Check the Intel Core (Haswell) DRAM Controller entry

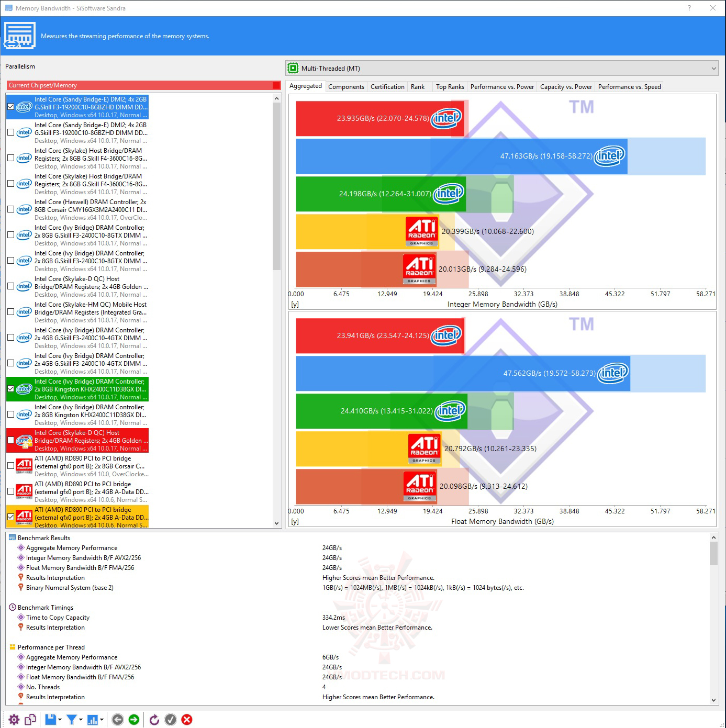10,209
